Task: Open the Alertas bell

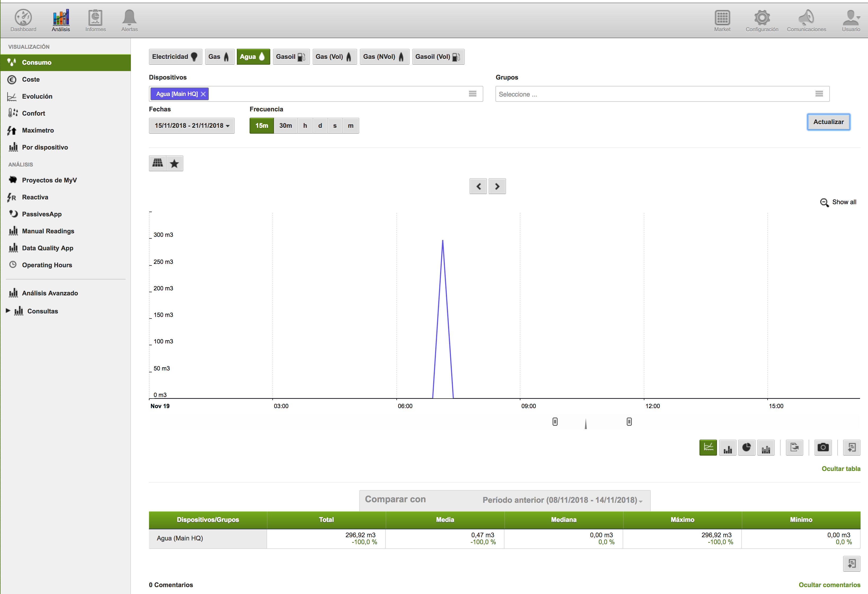Action: pyautogui.click(x=129, y=21)
